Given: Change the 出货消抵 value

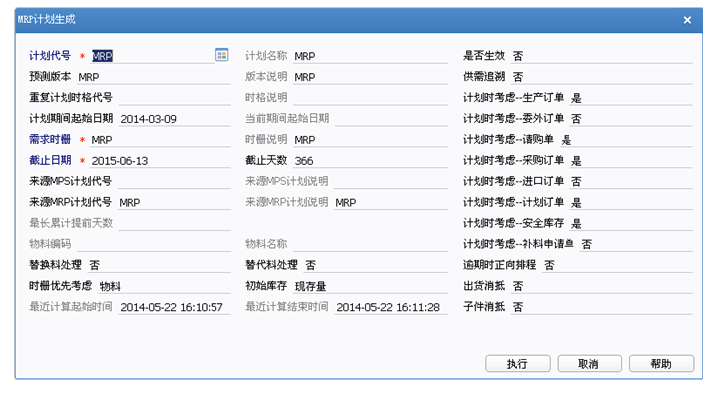Looking at the screenshot, I should point(602,286).
